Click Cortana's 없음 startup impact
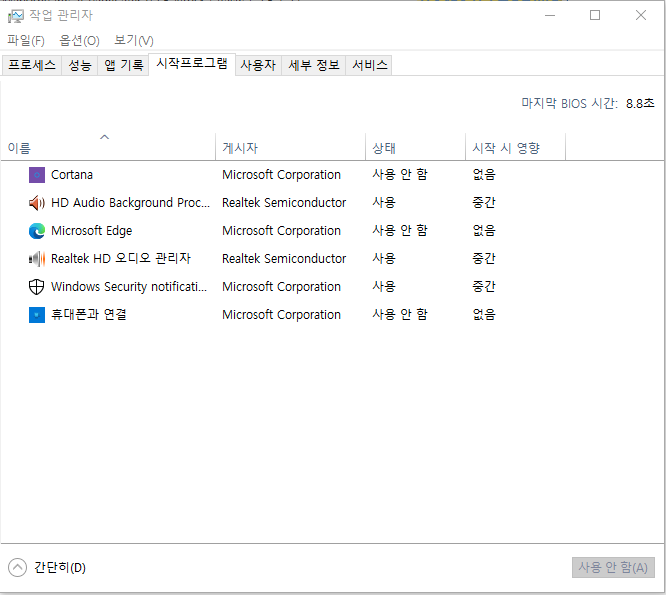This screenshot has height=595, width=666. pos(484,175)
